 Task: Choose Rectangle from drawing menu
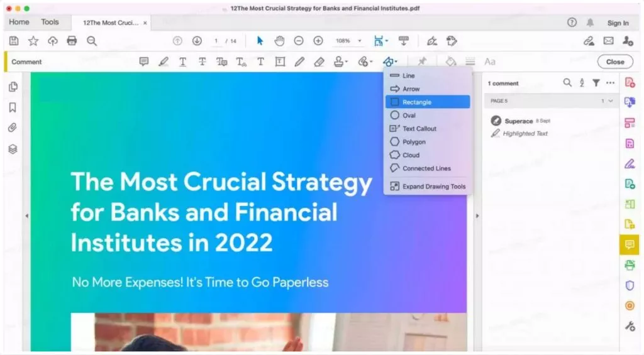(428, 102)
